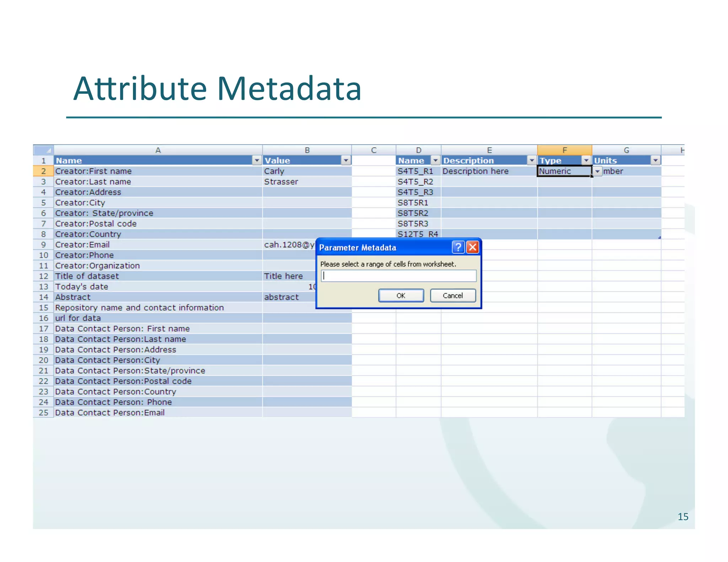Select 'Data Contact Person:City' cell

158,360
